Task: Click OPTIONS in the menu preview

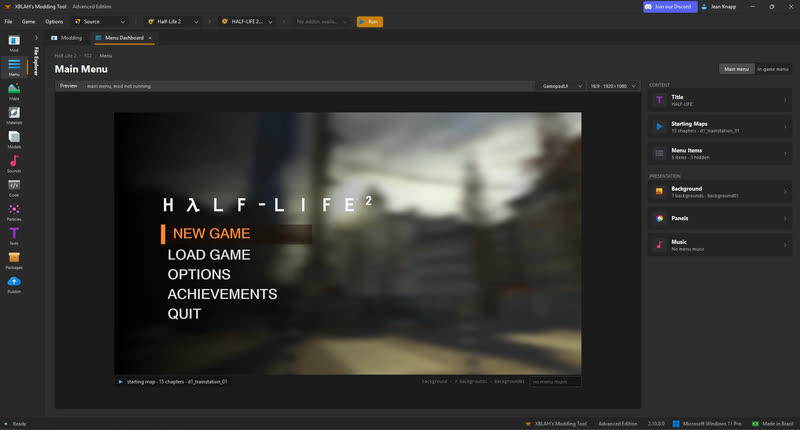Action: (x=199, y=274)
